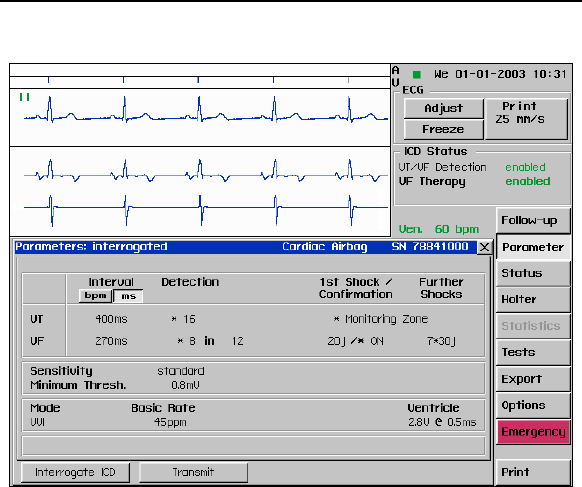
Task: Switch interval units to bpm
Action: [x=96, y=296]
